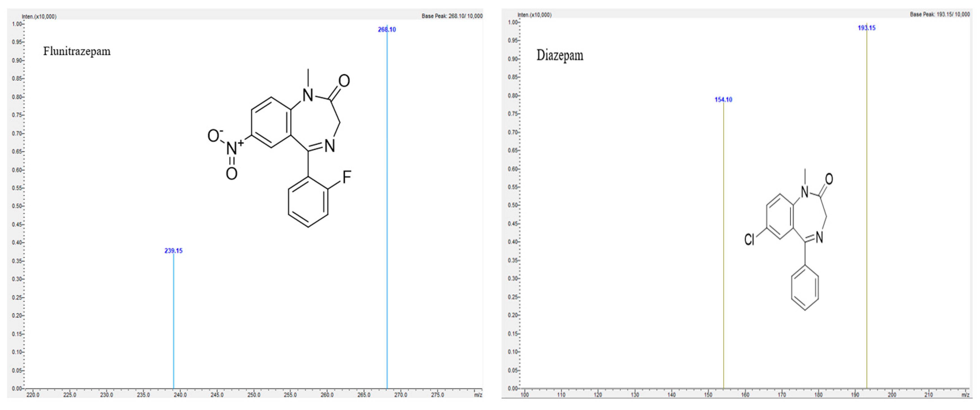Select the 268.10 peak label
The width and height of the screenshot is (980, 410).
(386, 29)
